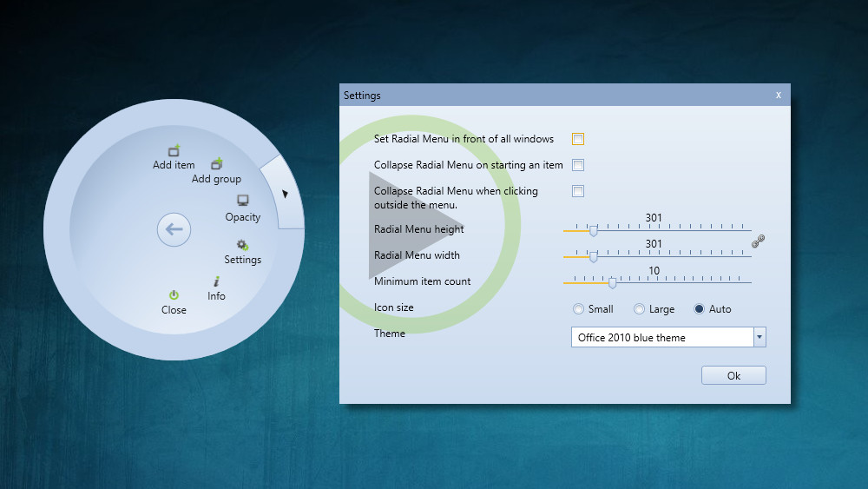
Task: Choose the Large icon size option
Action: pyautogui.click(x=640, y=309)
